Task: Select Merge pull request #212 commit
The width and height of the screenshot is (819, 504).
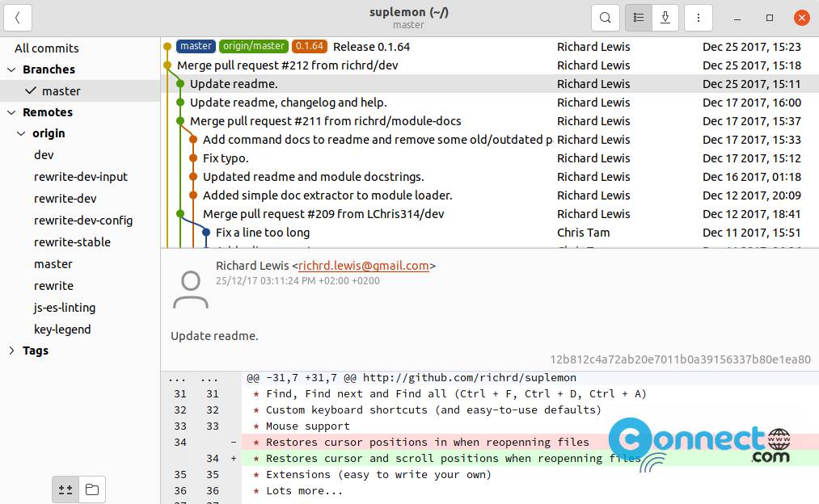Action: point(490,65)
